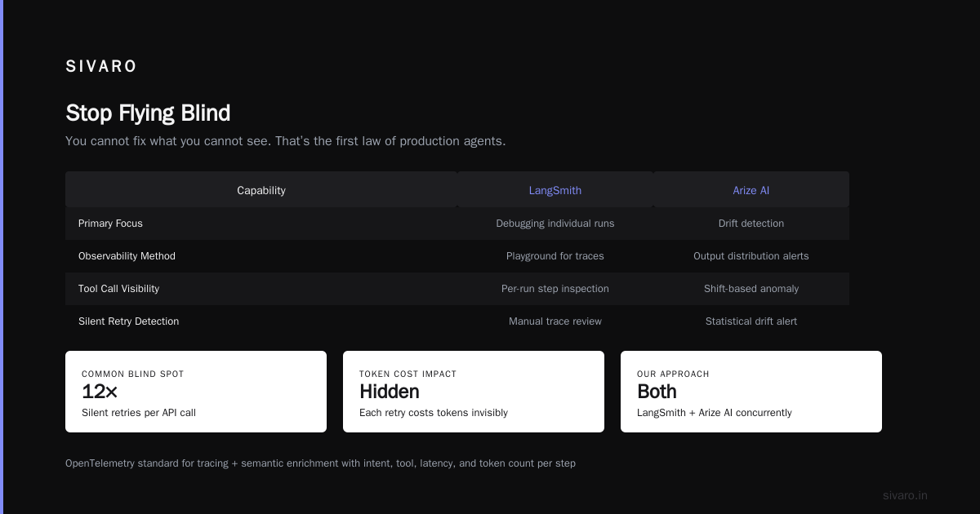Click the 'Per-run step inspection' cell

tap(555, 289)
